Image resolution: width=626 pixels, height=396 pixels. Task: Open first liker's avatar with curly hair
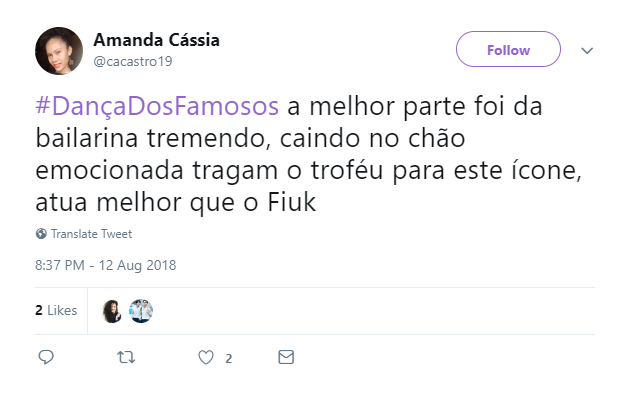pos(112,311)
